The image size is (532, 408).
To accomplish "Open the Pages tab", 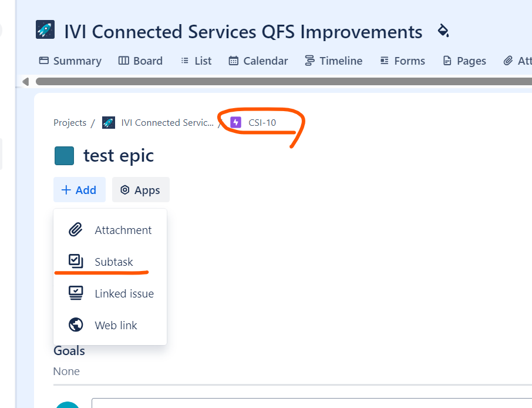I will pyautogui.click(x=464, y=61).
